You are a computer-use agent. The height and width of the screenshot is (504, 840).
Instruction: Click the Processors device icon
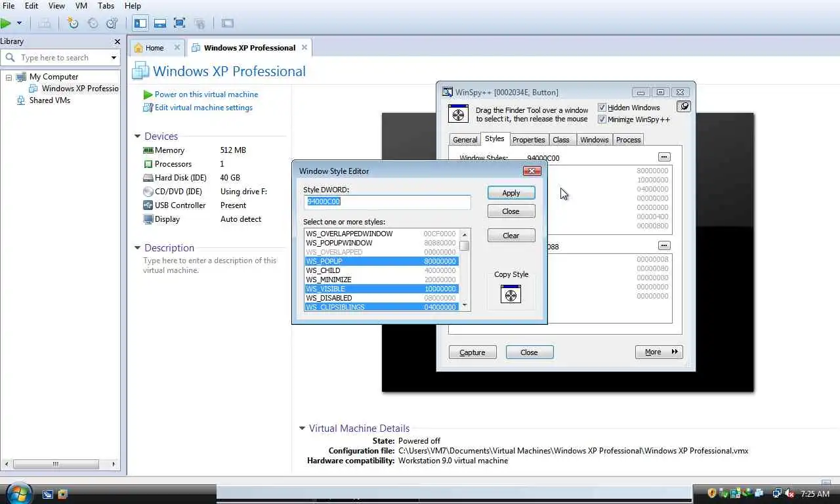click(x=148, y=164)
